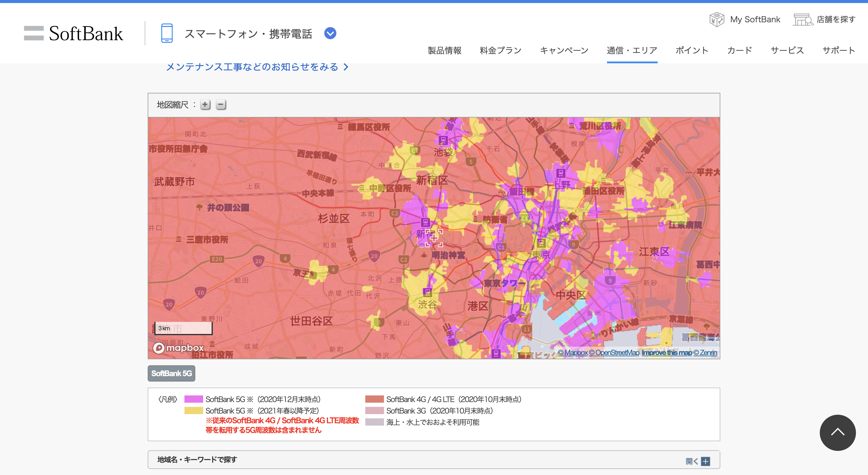The height and width of the screenshot is (475, 868).
Task: Click 練馬区役所 building icon on map
Action: pyautogui.click(x=340, y=127)
